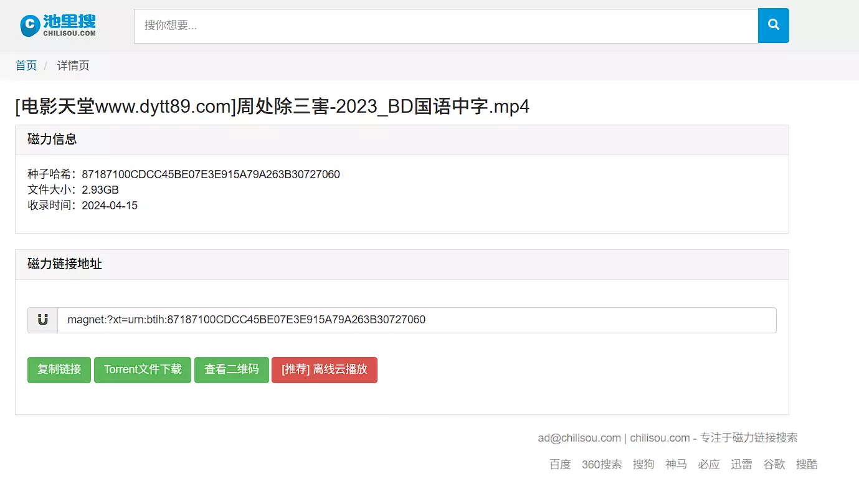Click the red 离线云播放 button
This screenshot has width=859, height=504.
click(x=324, y=370)
